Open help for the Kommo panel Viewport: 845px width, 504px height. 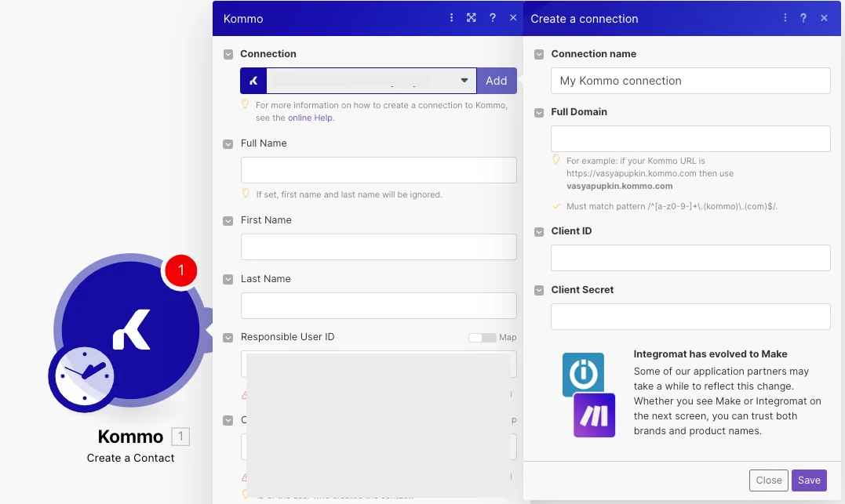[492, 18]
